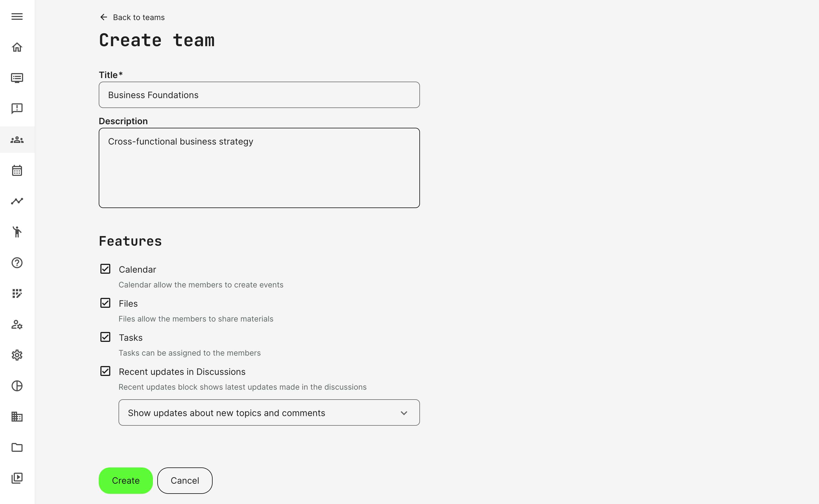The width and height of the screenshot is (819, 504).
Task: Open the hamburger menu in sidebar
Action: [x=17, y=17]
